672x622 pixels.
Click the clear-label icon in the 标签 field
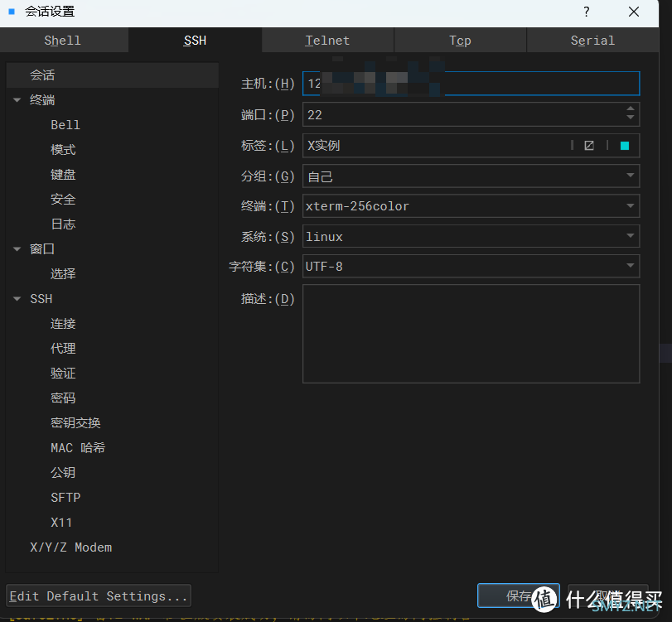pos(589,146)
